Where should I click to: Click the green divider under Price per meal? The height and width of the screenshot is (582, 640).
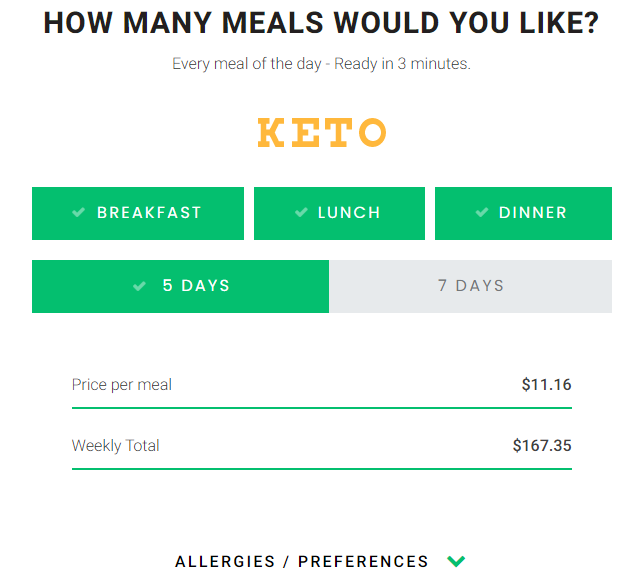click(x=321, y=408)
